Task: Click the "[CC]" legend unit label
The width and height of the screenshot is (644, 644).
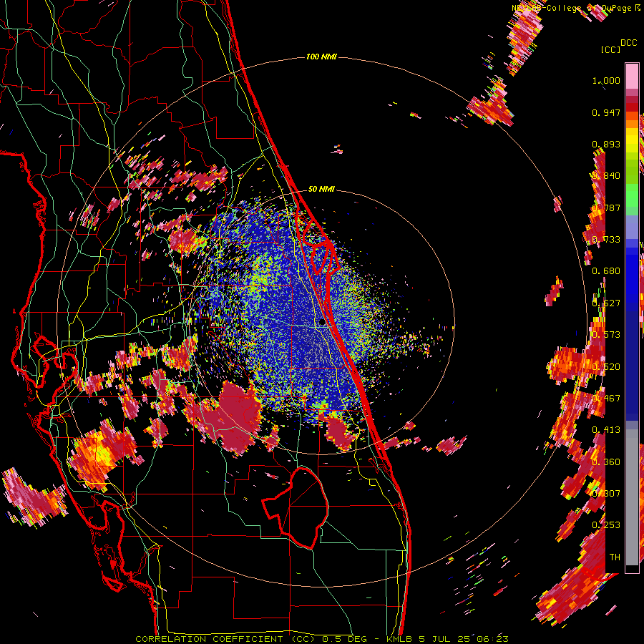Action: coord(610,49)
